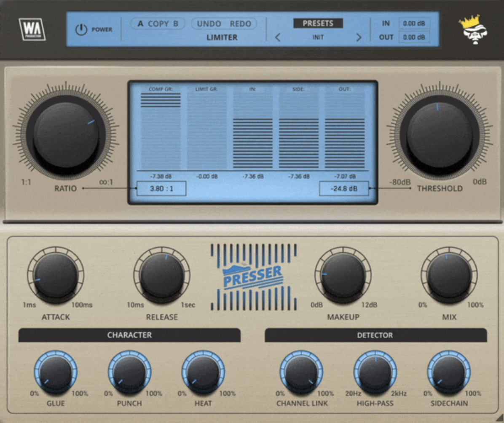The image size is (504, 423).
Task: Click the SIDE level meter
Action: point(299,130)
